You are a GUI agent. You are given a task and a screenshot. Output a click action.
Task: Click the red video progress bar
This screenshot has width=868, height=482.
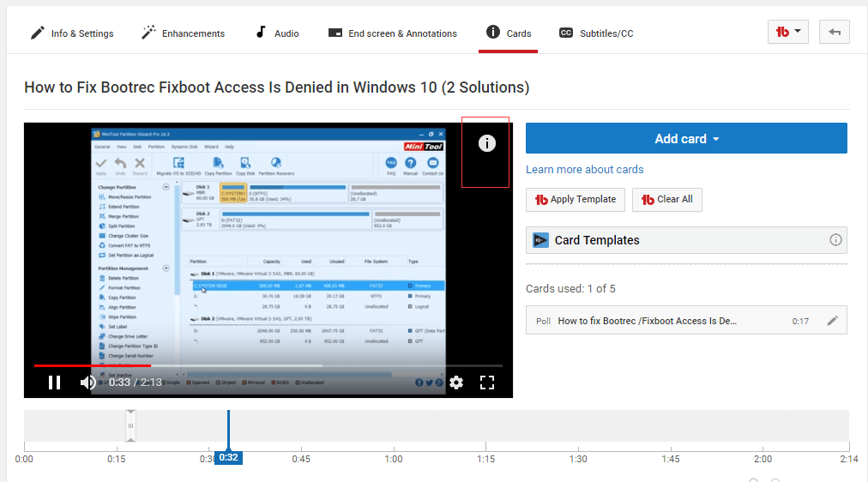92,366
